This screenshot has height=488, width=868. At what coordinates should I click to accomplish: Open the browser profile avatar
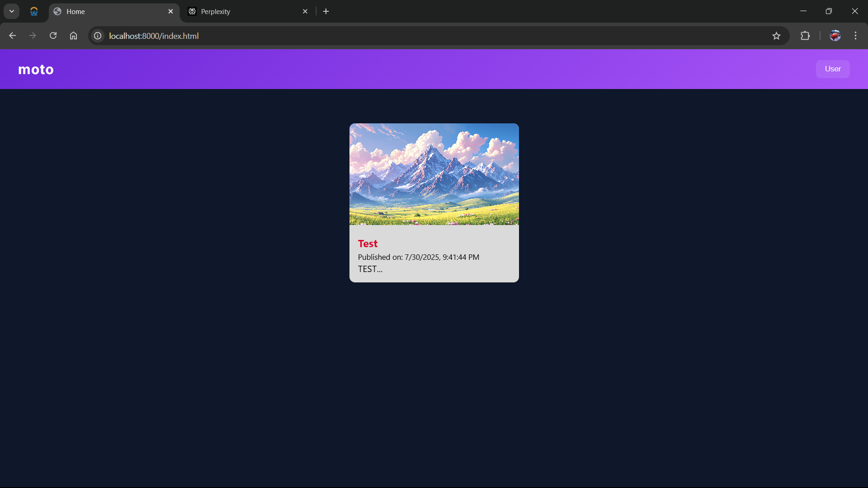point(835,36)
